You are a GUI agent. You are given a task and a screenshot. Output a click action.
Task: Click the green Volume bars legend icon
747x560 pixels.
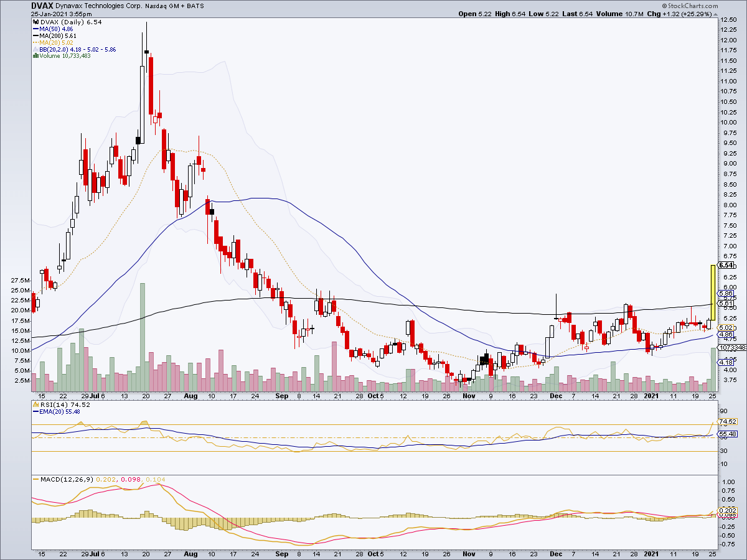pos(34,56)
